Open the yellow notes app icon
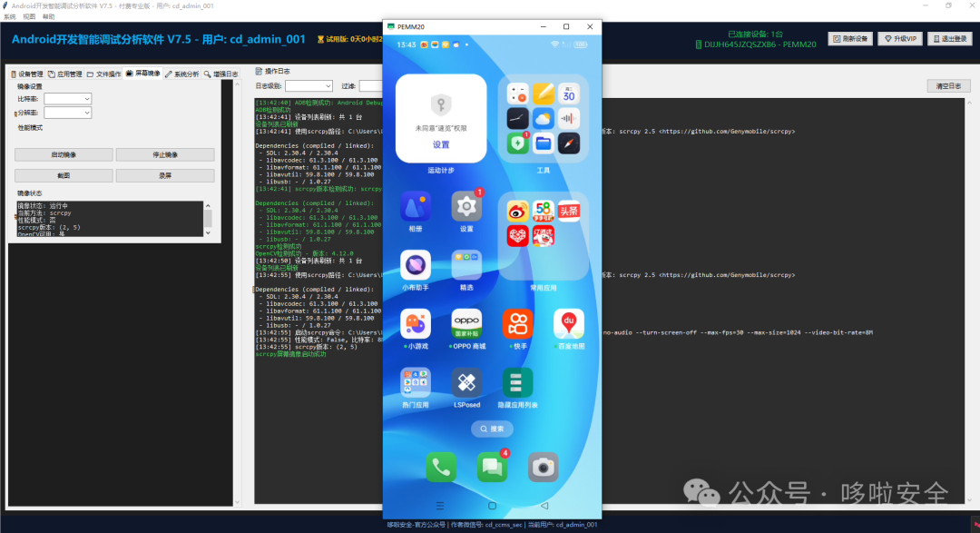 click(544, 94)
